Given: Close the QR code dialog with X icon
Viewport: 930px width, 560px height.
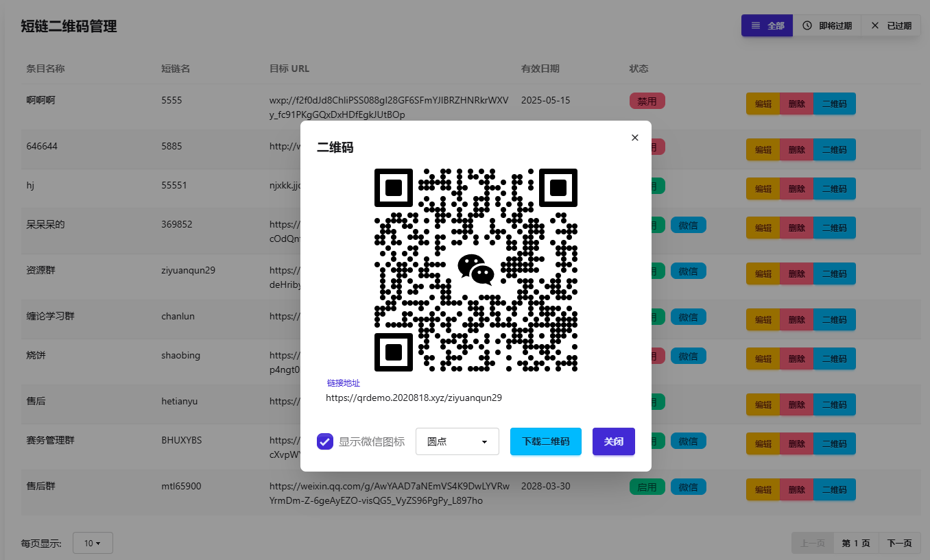Looking at the screenshot, I should tap(634, 138).
